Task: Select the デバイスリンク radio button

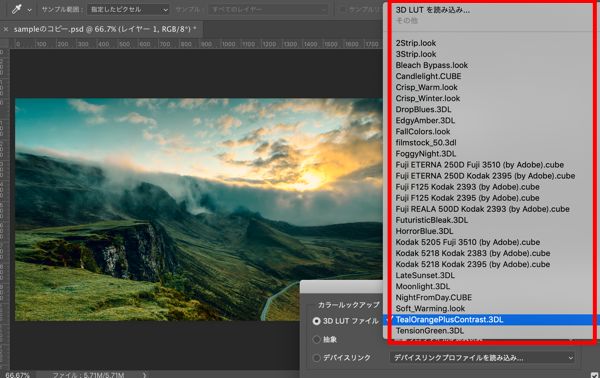Action: [316, 358]
